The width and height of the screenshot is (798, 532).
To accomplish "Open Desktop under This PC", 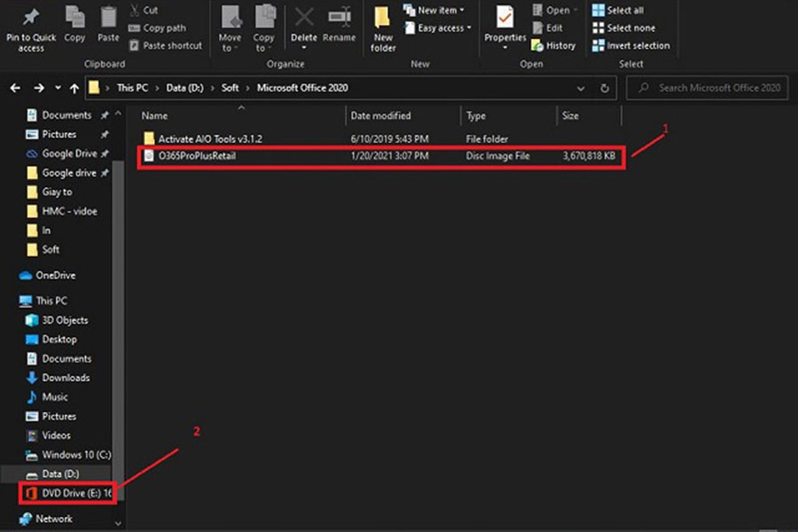I will [x=51, y=340].
